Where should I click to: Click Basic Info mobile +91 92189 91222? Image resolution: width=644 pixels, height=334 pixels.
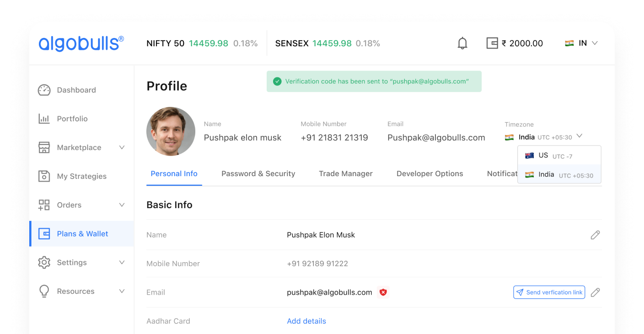click(x=317, y=264)
